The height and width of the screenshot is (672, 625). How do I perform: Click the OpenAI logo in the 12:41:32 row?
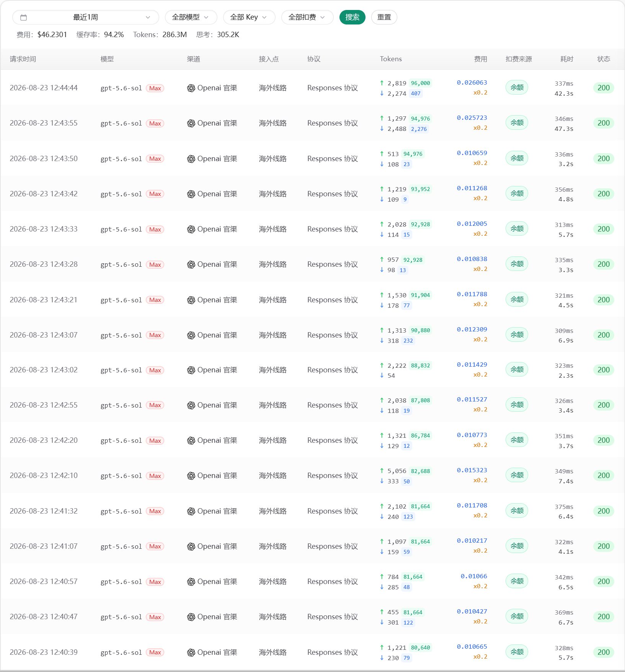[191, 511]
